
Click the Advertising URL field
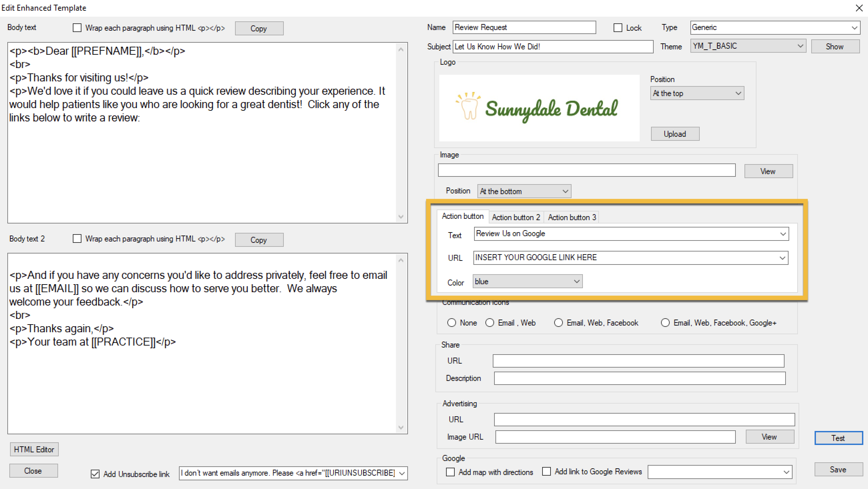tap(644, 419)
